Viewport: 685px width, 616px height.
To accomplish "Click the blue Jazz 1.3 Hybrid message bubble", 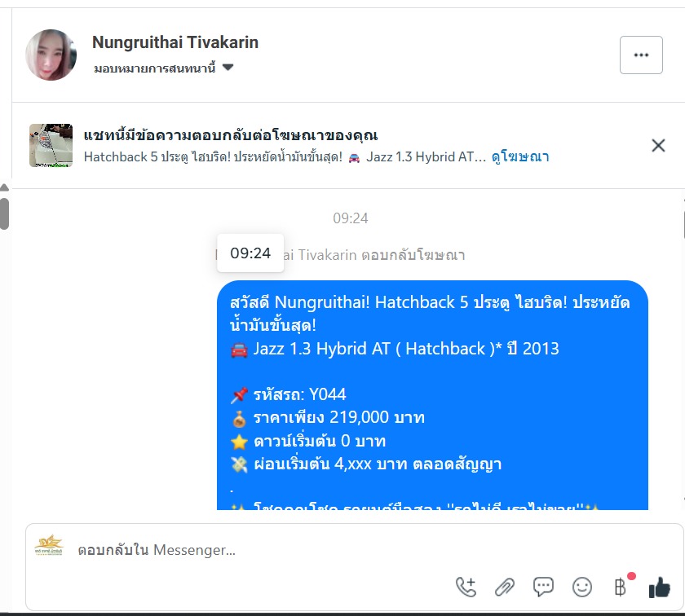I will [x=432, y=395].
